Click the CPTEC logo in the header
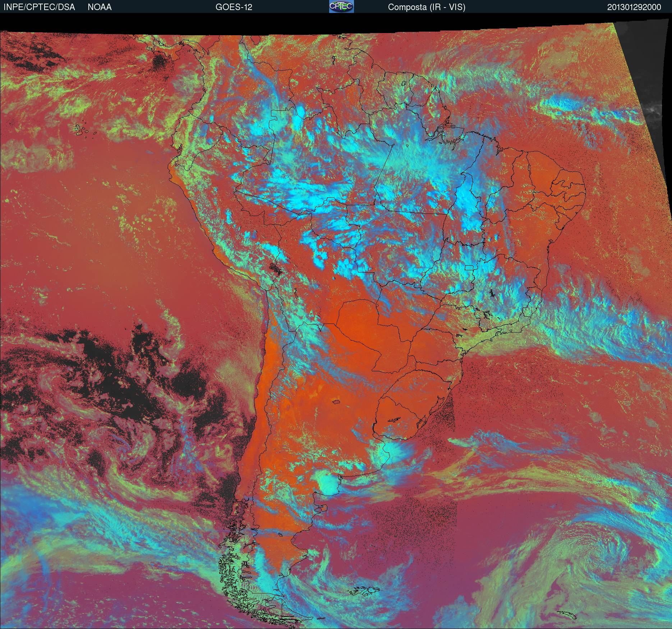Image resolution: width=672 pixels, height=629 pixels. pos(341,6)
